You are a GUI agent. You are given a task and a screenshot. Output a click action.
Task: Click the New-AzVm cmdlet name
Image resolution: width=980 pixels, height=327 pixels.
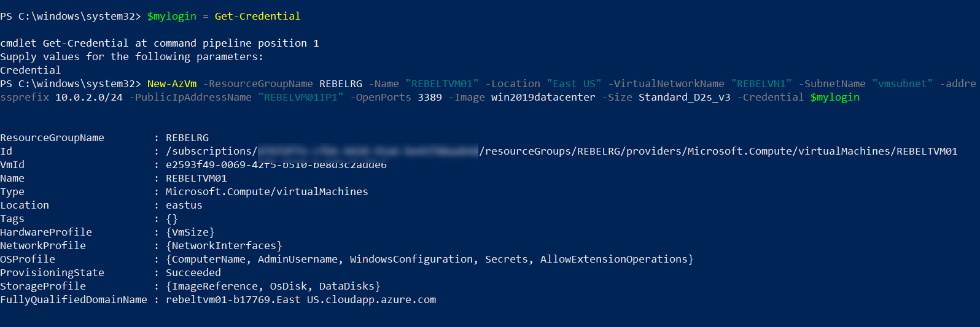172,83
